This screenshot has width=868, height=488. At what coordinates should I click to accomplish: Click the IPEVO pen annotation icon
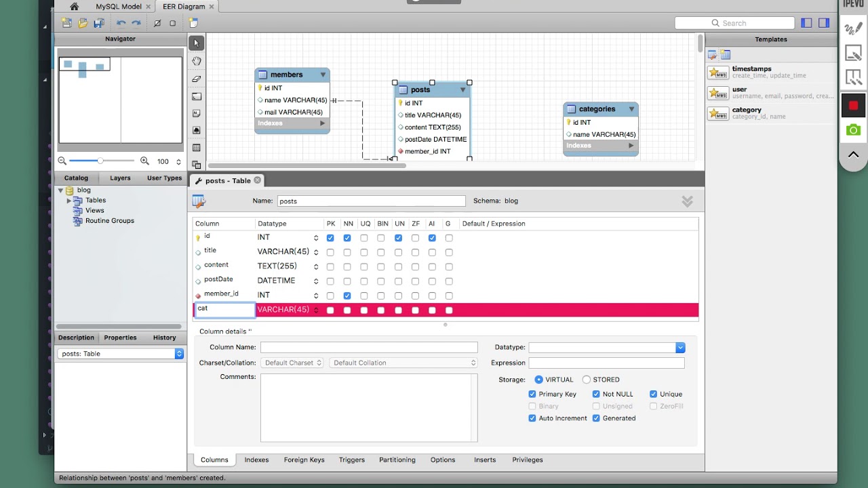coord(853,29)
